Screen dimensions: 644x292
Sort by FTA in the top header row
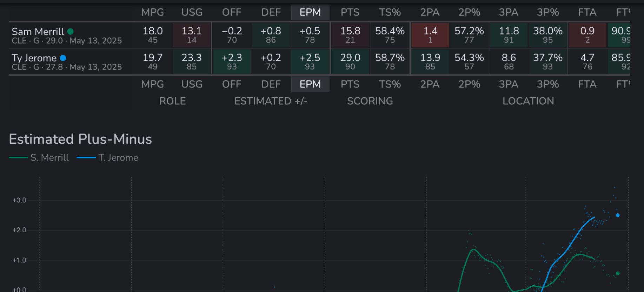(x=587, y=13)
